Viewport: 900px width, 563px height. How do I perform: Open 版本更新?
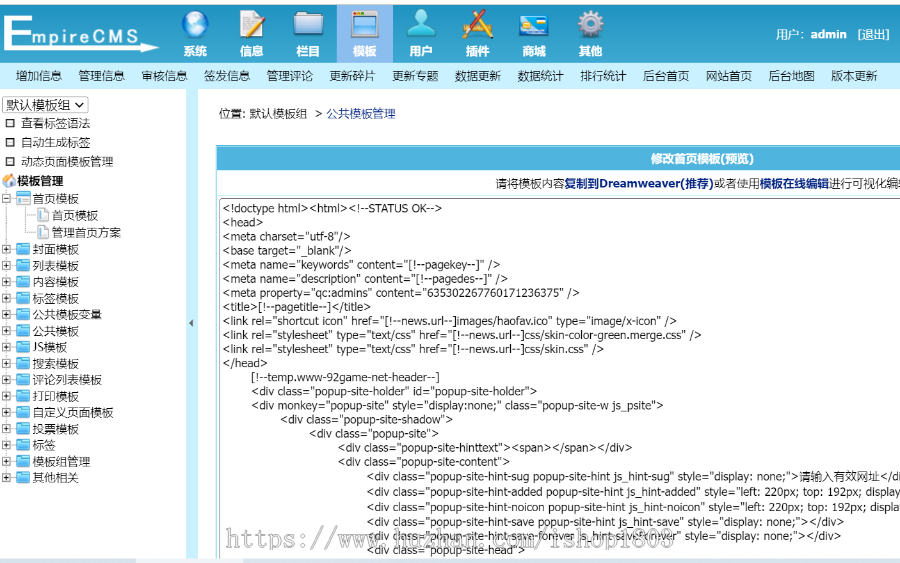coord(854,76)
